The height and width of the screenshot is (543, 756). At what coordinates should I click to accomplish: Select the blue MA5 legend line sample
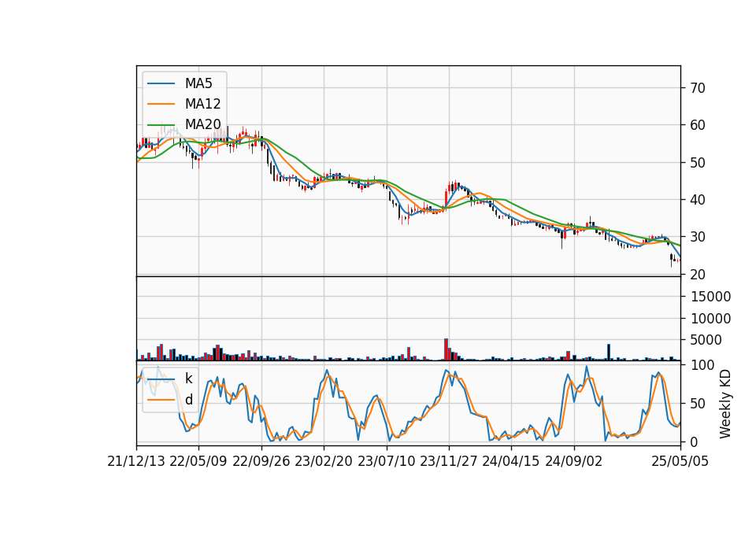[x=161, y=84]
